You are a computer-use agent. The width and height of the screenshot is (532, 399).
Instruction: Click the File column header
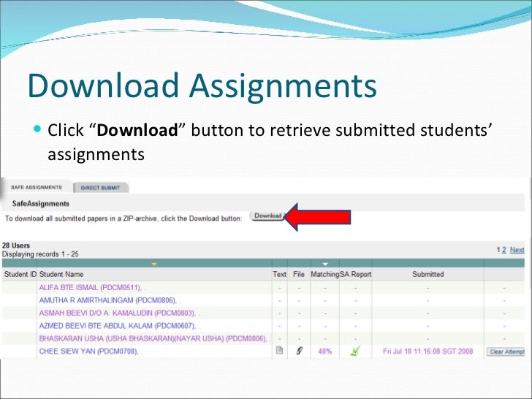click(x=299, y=274)
